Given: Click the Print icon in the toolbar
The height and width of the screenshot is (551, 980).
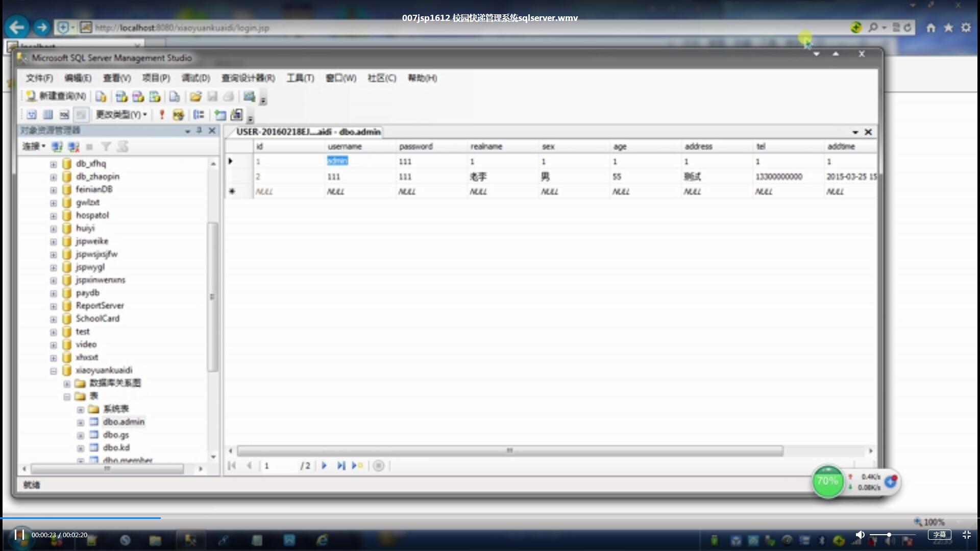Looking at the screenshot, I should 229,96.
